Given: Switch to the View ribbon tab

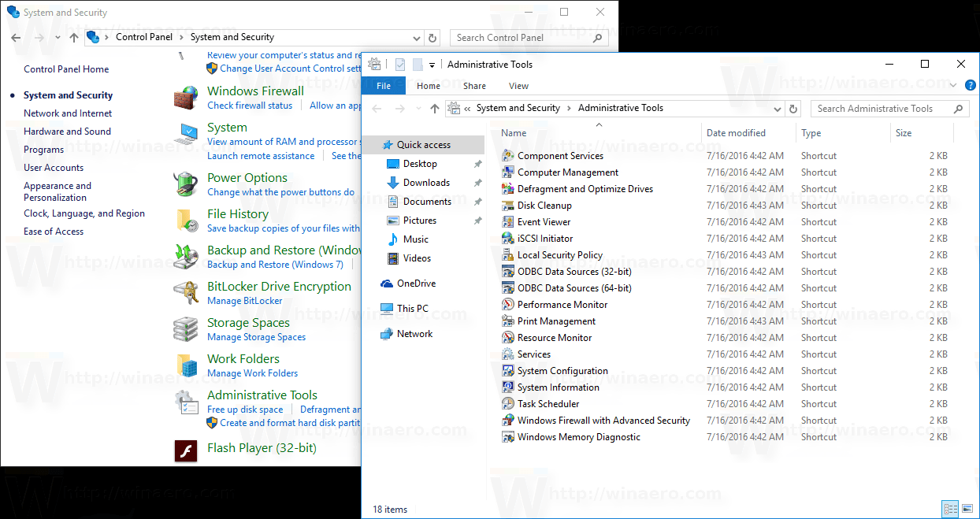Looking at the screenshot, I should [x=518, y=86].
